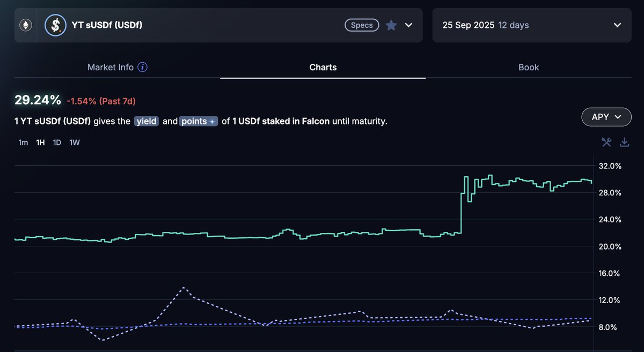Click the 32.0% axis label
This screenshot has height=352, width=644.
point(610,166)
